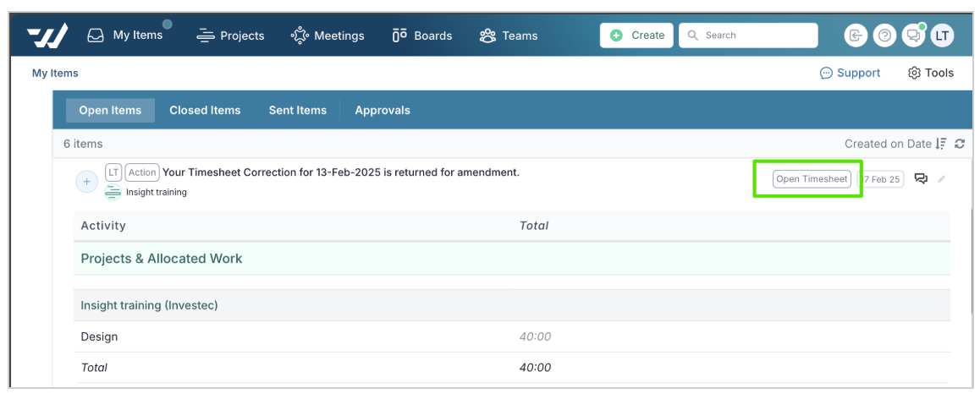Screen dimensions: 980x399
Task: Click the Open Timesheet button
Action: 812,179
